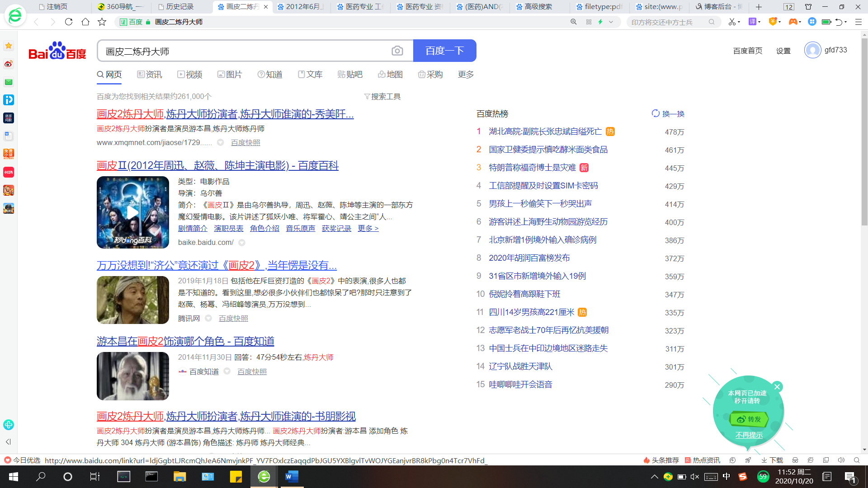
Task: Click the browser refresh icon
Action: pyautogui.click(x=69, y=22)
